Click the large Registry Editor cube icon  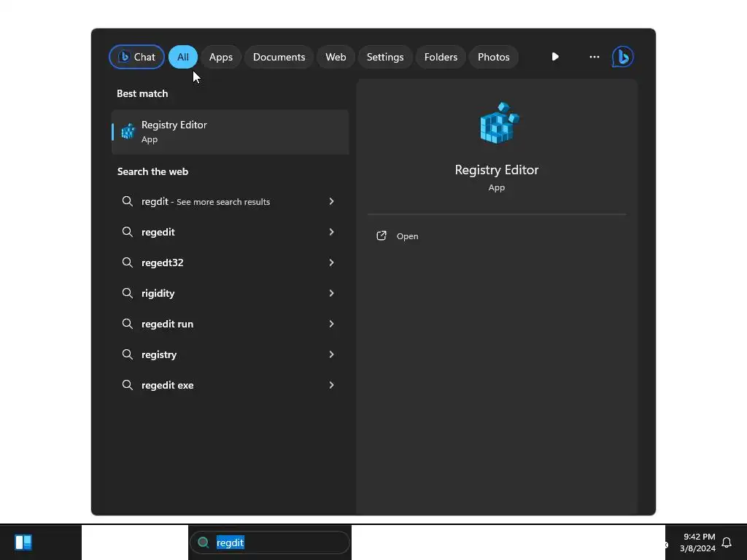tap(499, 122)
